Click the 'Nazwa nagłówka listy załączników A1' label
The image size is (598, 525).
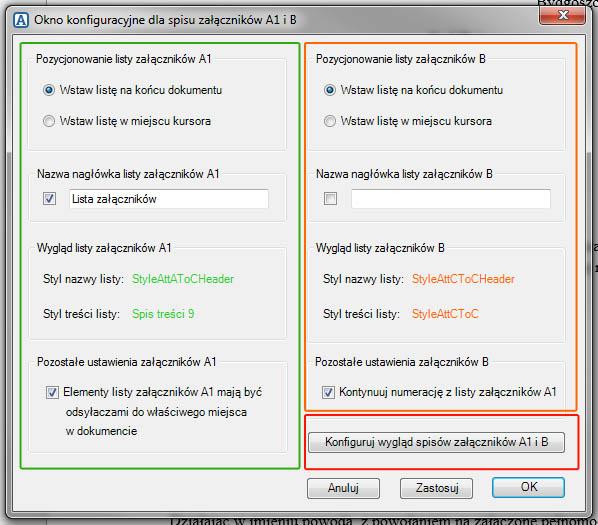click(128, 174)
